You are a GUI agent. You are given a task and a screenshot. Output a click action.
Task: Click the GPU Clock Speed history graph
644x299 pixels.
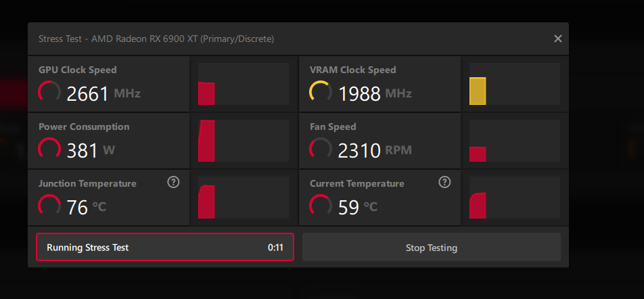pyautogui.click(x=244, y=84)
